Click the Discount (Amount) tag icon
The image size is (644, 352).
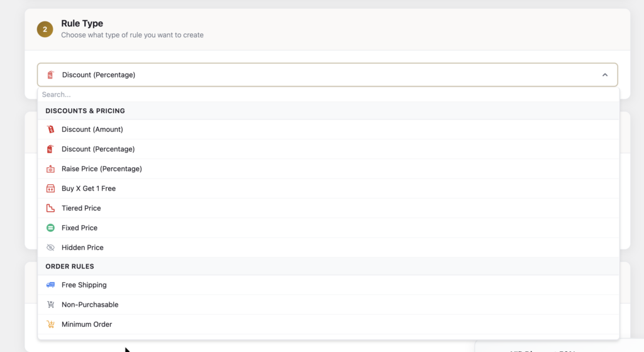pos(50,129)
